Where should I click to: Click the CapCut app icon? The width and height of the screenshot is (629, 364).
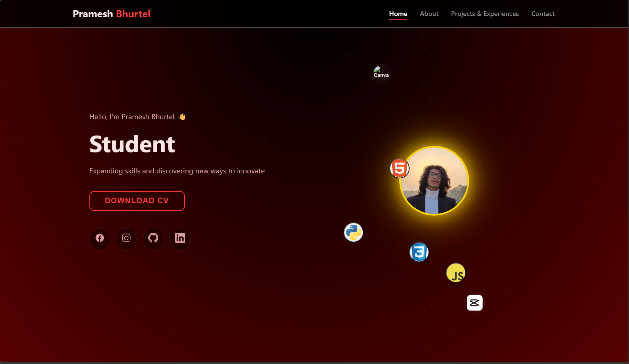475,303
